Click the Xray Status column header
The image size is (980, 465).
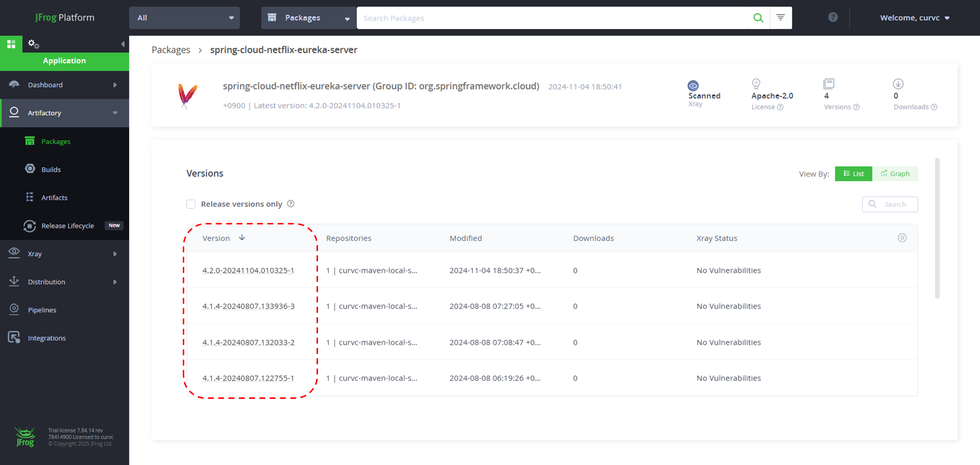[717, 238]
